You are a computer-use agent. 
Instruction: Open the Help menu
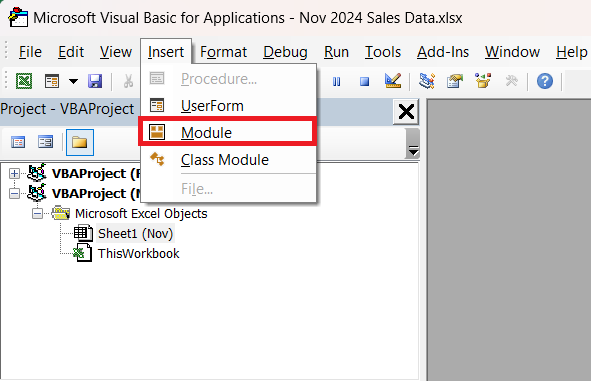coord(571,52)
